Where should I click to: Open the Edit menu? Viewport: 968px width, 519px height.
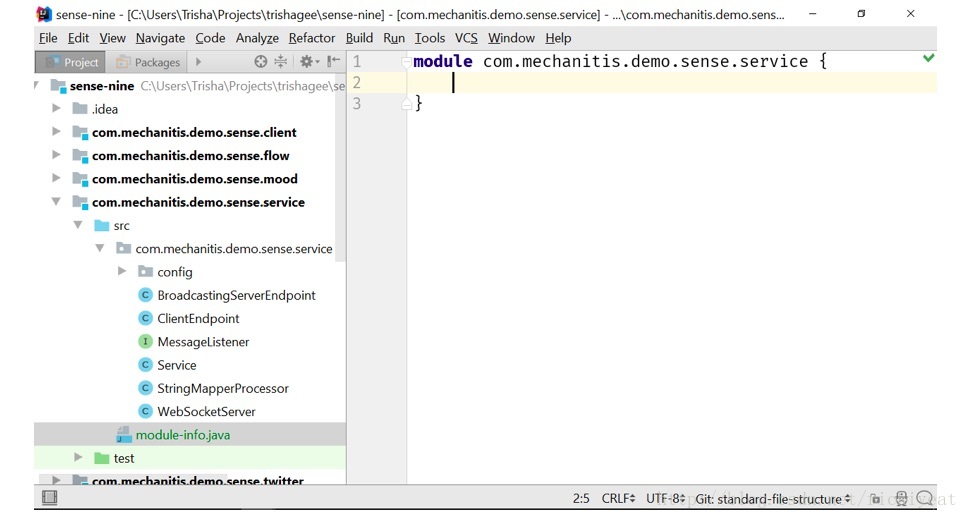(78, 38)
